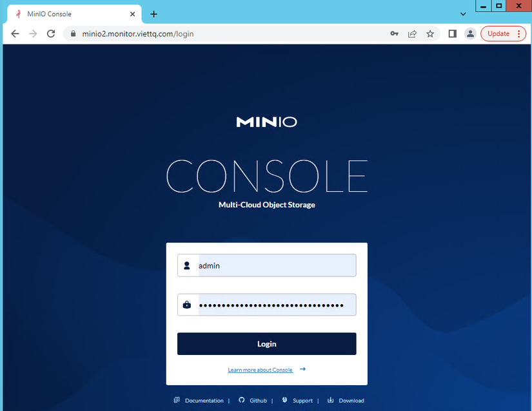
Task: Open the Documentation footer link
Action: 204,401
